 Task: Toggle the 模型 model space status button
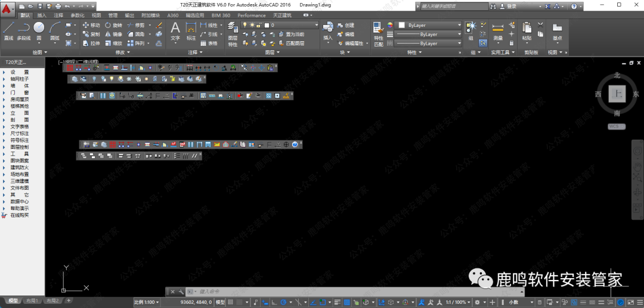point(220,303)
